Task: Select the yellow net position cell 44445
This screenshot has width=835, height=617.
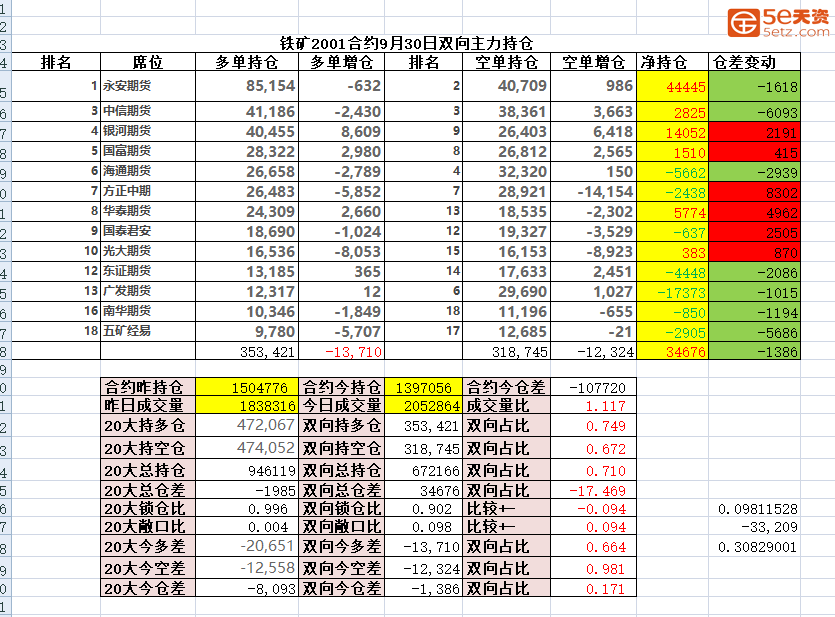Action: click(673, 87)
